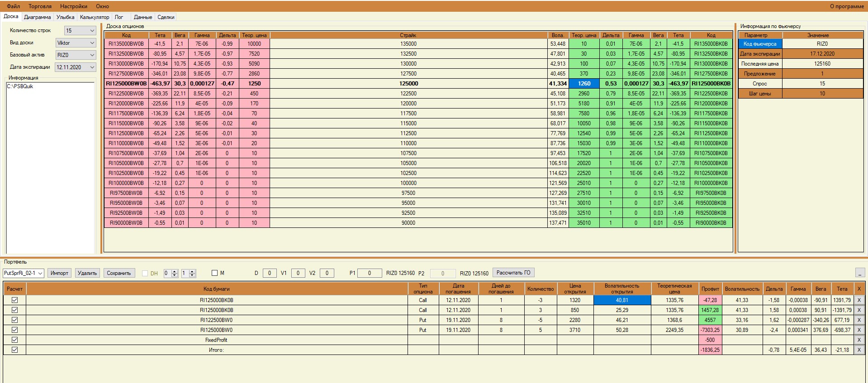This screenshot has height=383, width=868.
Task: Remove the RI125000BW0 put row with X
Action: click(859, 330)
